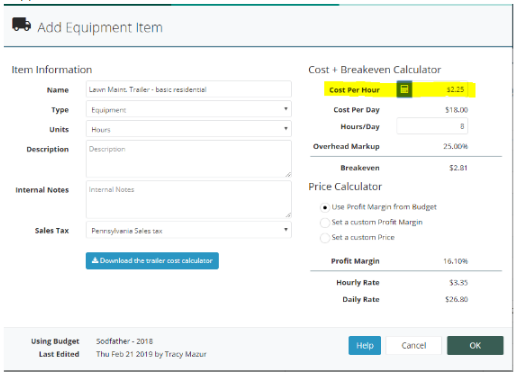Click the Price Calculator heading

(x=345, y=187)
